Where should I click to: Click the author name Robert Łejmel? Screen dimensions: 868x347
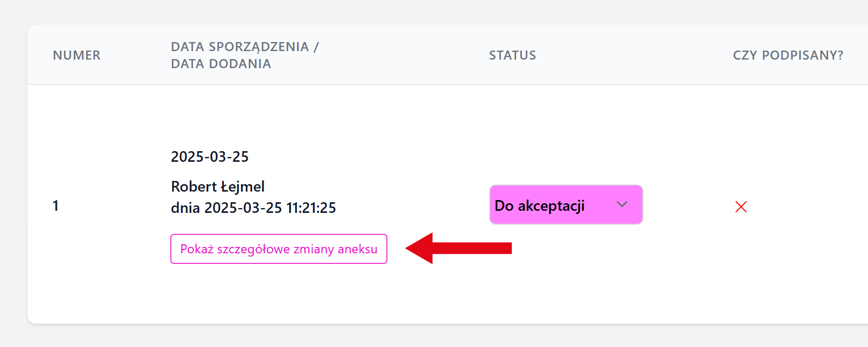point(218,186)
